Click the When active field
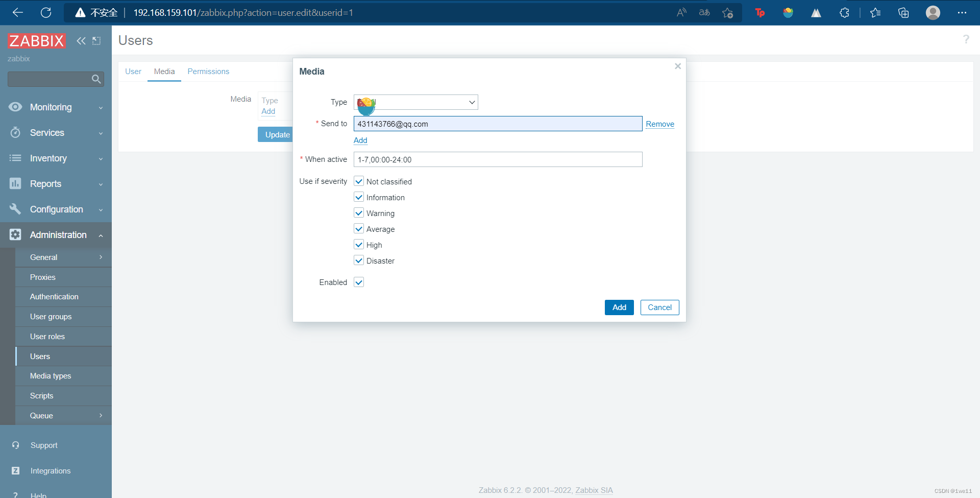The image size is (980, 498). point(498,159)
